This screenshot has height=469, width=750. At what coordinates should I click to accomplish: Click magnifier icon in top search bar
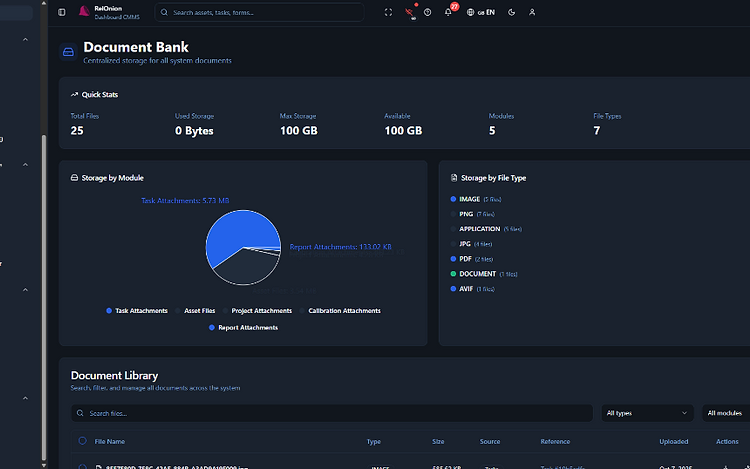point(164,12)
